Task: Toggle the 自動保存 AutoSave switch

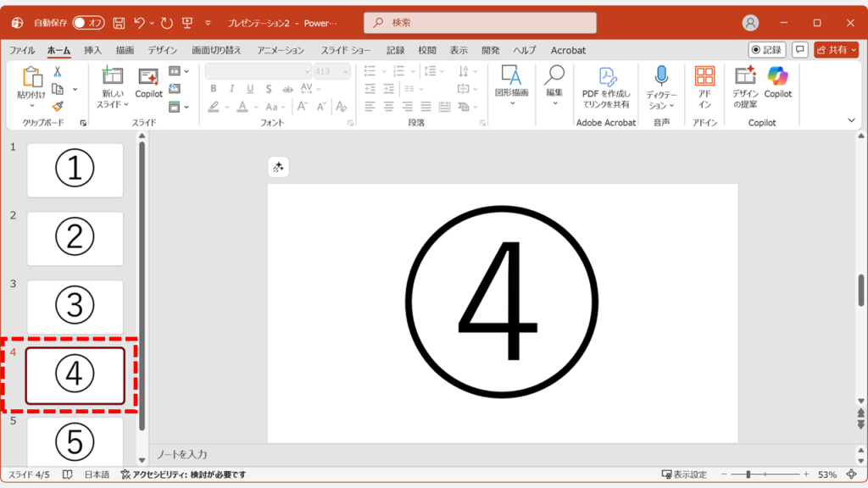Action: [88, 23]
